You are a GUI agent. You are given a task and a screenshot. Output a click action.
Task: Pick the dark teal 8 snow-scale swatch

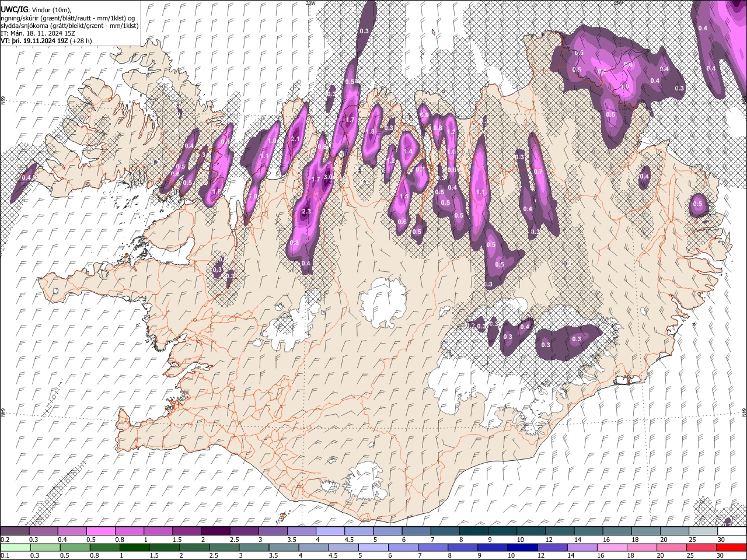click(x=473, y=531)
